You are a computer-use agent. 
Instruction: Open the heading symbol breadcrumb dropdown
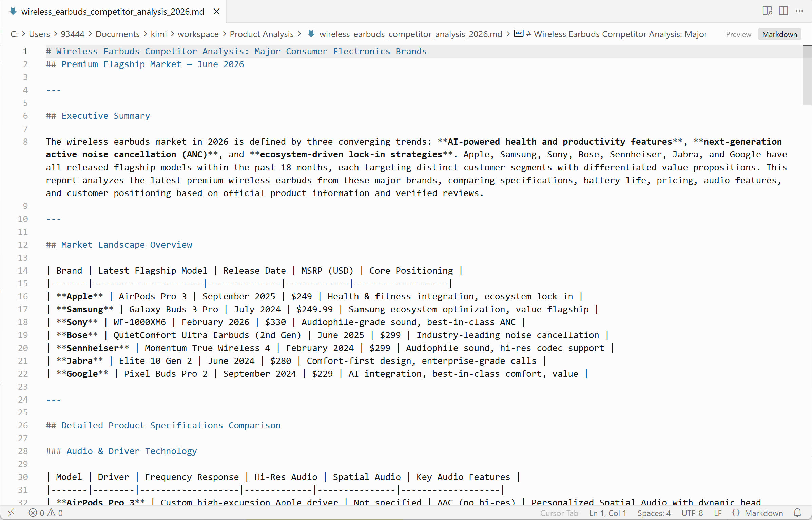(610, 34)
